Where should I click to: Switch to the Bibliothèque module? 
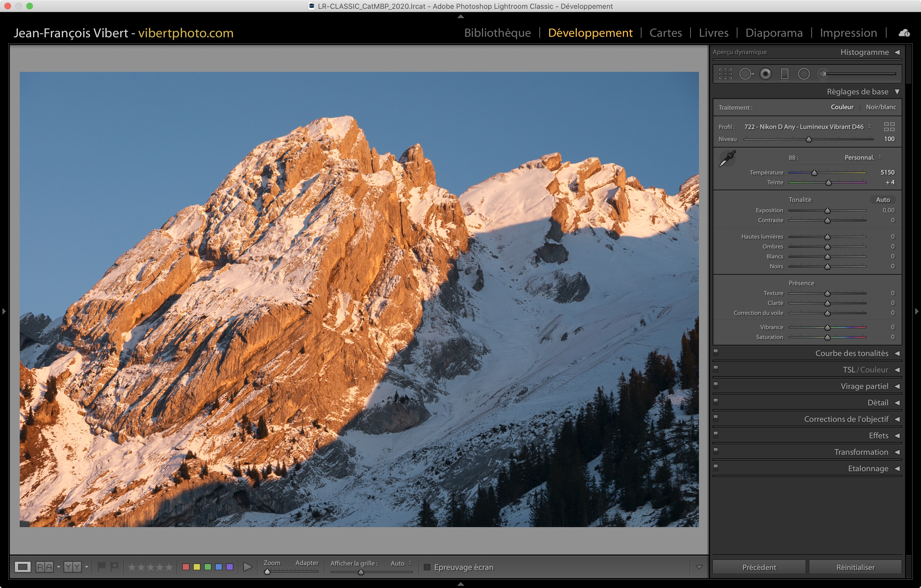[x=497, y=33]
